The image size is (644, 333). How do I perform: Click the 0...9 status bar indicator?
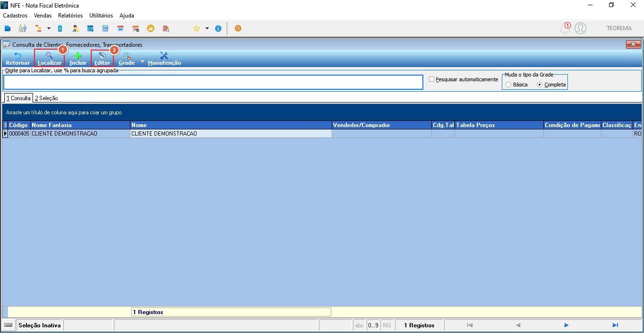pyautogui.click(x=373, y=325)
